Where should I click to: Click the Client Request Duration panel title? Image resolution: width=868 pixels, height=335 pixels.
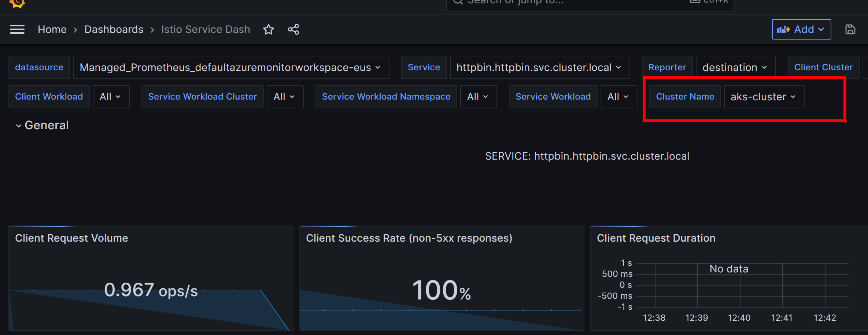coord(656,238)
